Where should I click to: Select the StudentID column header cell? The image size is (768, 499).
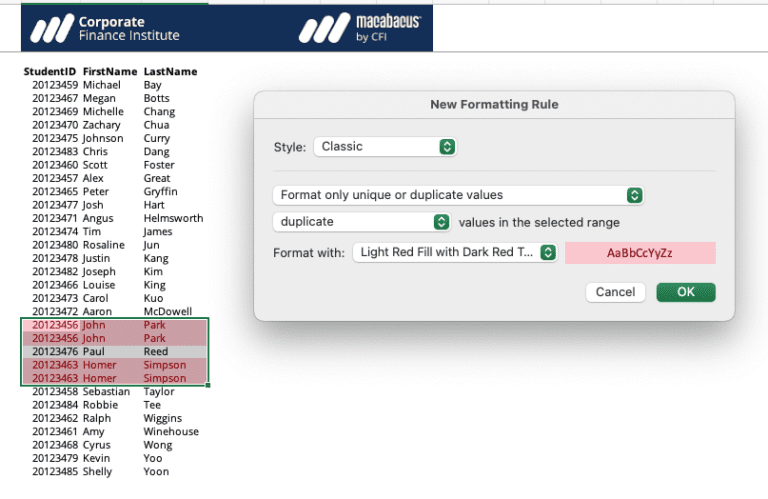tap(49, 72)
